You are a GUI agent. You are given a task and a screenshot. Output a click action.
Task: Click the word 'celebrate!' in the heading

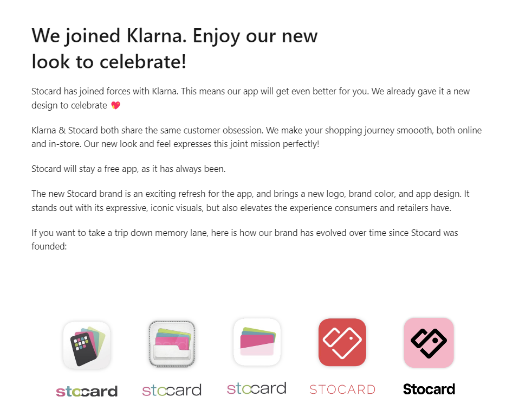[143, 62]
